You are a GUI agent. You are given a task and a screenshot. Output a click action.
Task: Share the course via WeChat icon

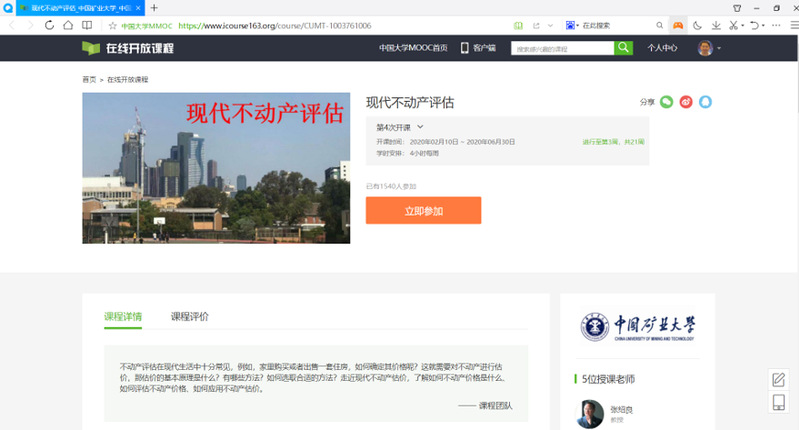tap(667, 102)
